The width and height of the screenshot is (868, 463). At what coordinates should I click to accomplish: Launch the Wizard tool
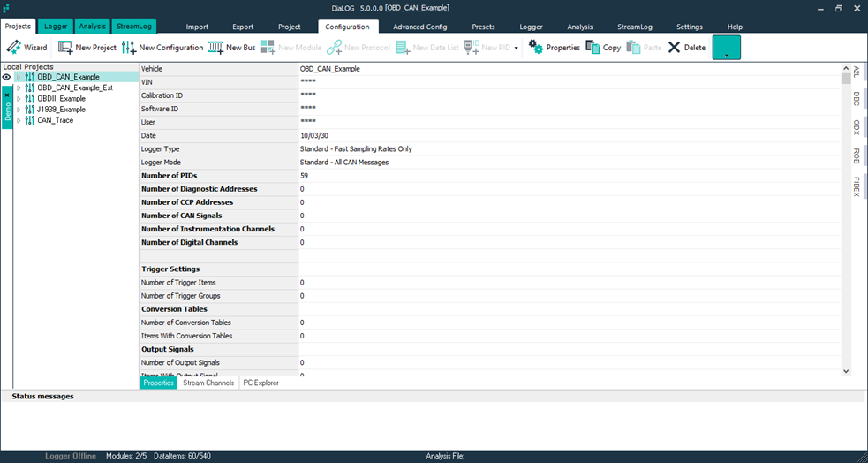pos(26,48)
